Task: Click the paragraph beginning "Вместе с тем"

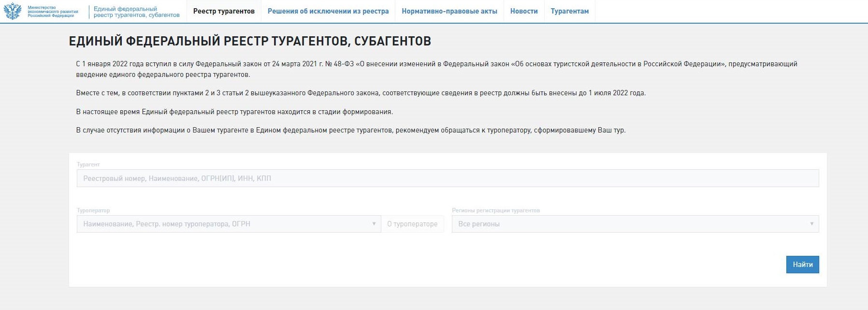Action: pyautogui.click(x=361, y=93)
